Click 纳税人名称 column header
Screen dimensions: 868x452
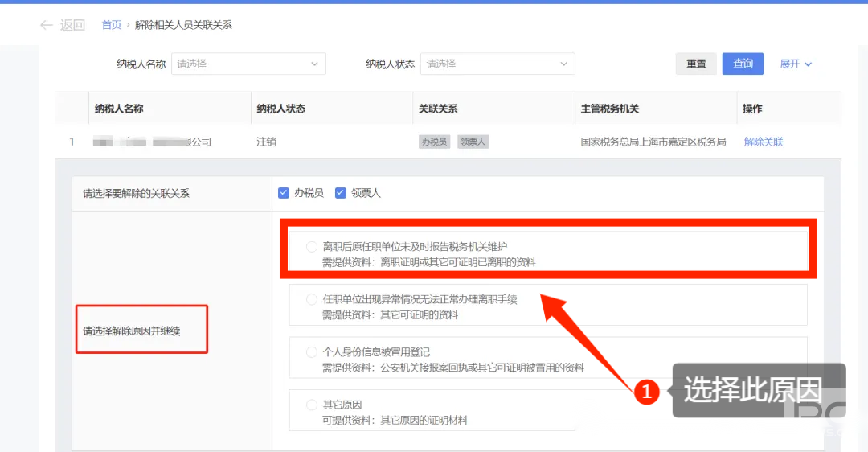click(119, 109)
